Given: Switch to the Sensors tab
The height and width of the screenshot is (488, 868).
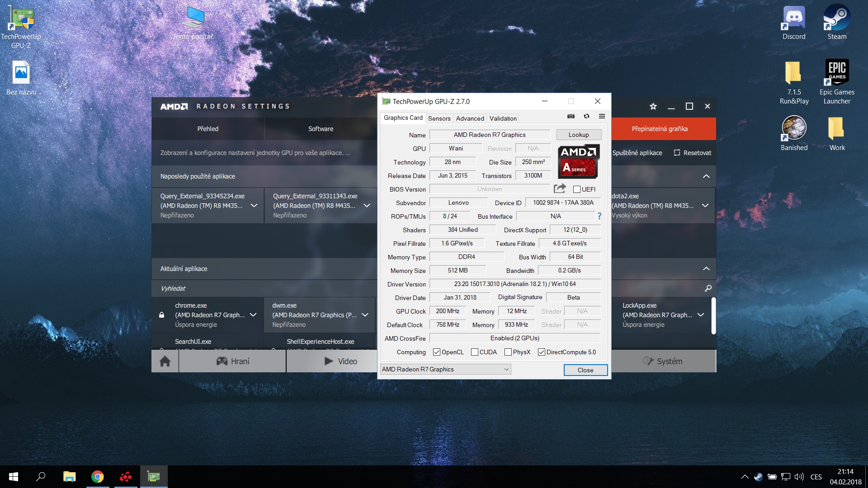Looking at the screenshot, I should [439, 118].
